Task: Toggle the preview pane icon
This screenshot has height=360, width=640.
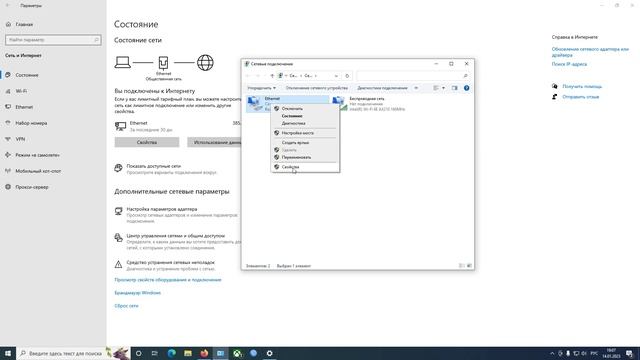Action: 455,88
